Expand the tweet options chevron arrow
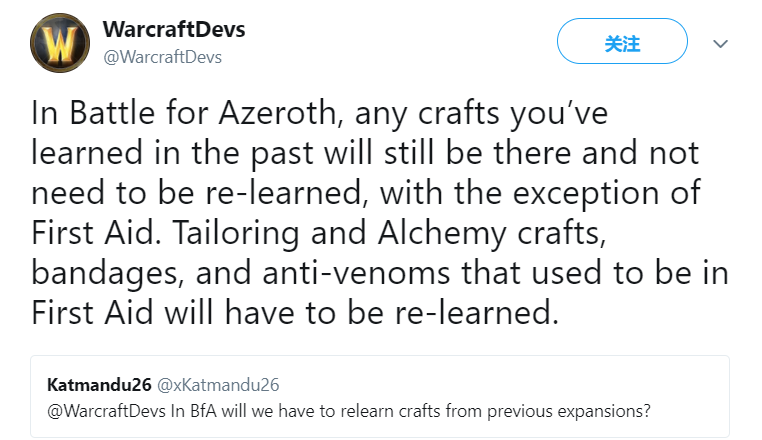The width and height of the screenshot is (762, 440). coord(720,44)
